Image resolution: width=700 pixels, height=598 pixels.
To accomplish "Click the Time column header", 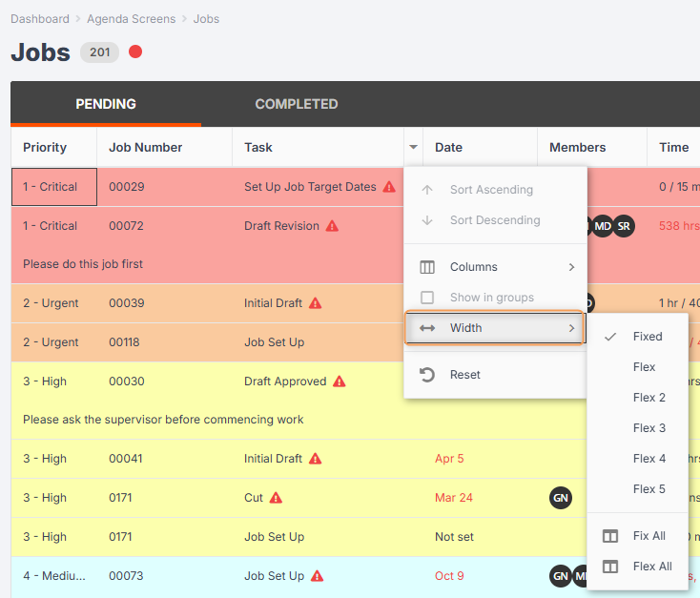I will [x=673, y=147].
